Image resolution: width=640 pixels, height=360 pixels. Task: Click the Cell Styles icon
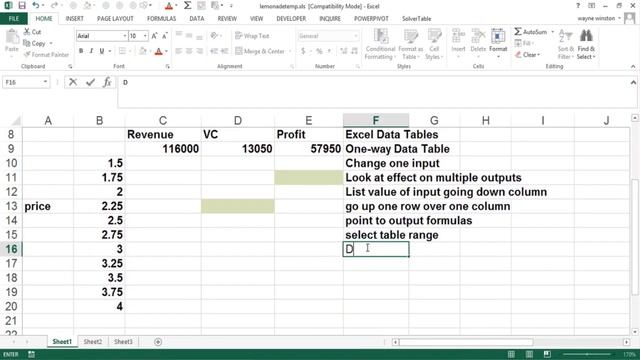[x=434, y=36]
